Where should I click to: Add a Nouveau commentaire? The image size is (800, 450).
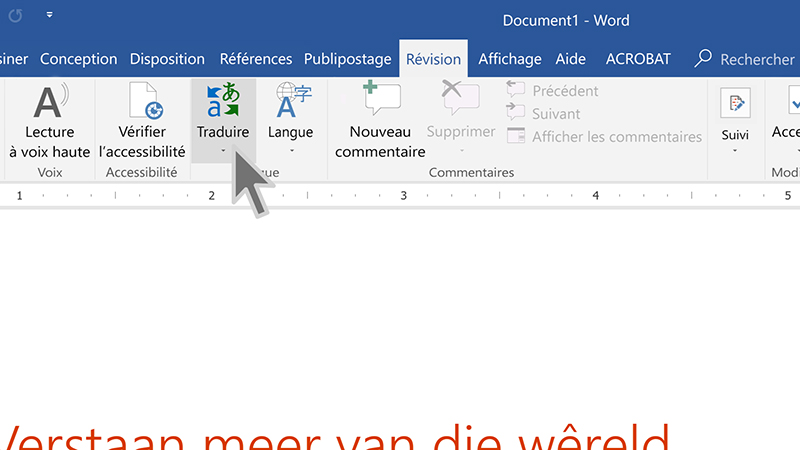(380, 121)
